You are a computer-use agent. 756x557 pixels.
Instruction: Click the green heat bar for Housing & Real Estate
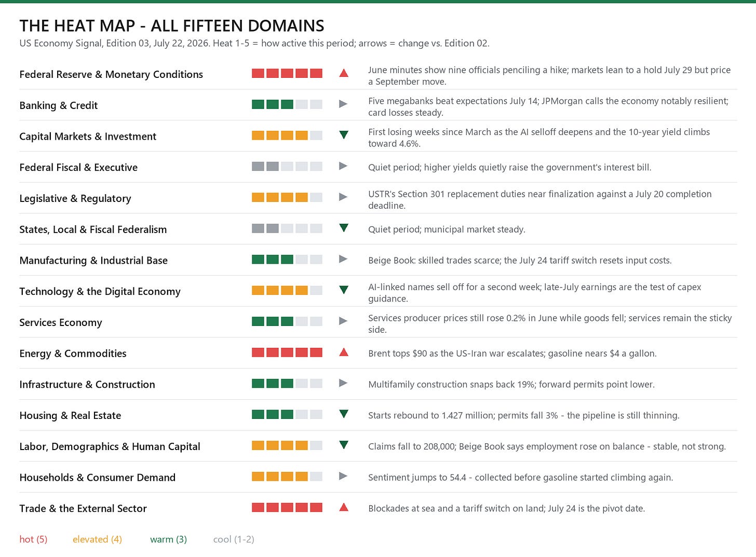(287, 415)
